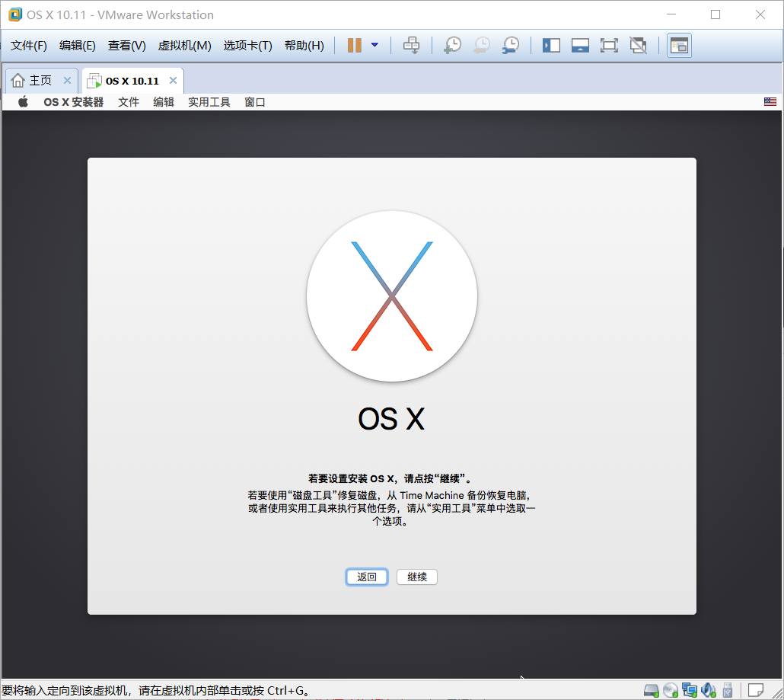Open the guest 文件 menu

click(x=129, y=102)
